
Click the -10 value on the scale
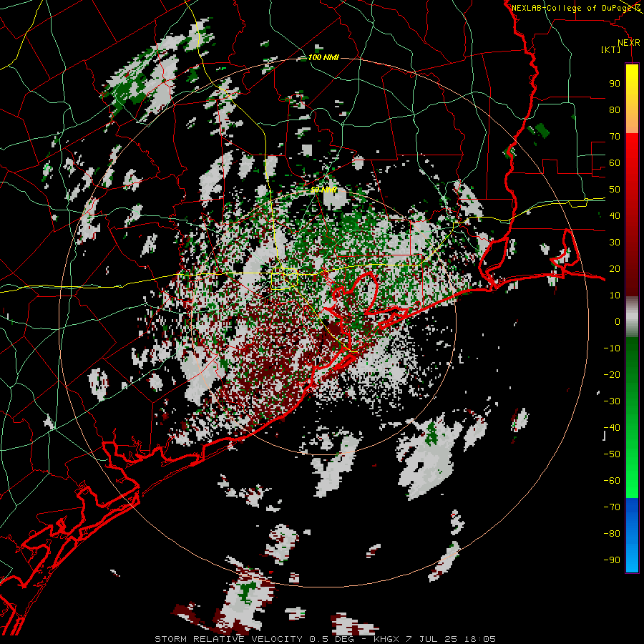click(x=612, y=348)
